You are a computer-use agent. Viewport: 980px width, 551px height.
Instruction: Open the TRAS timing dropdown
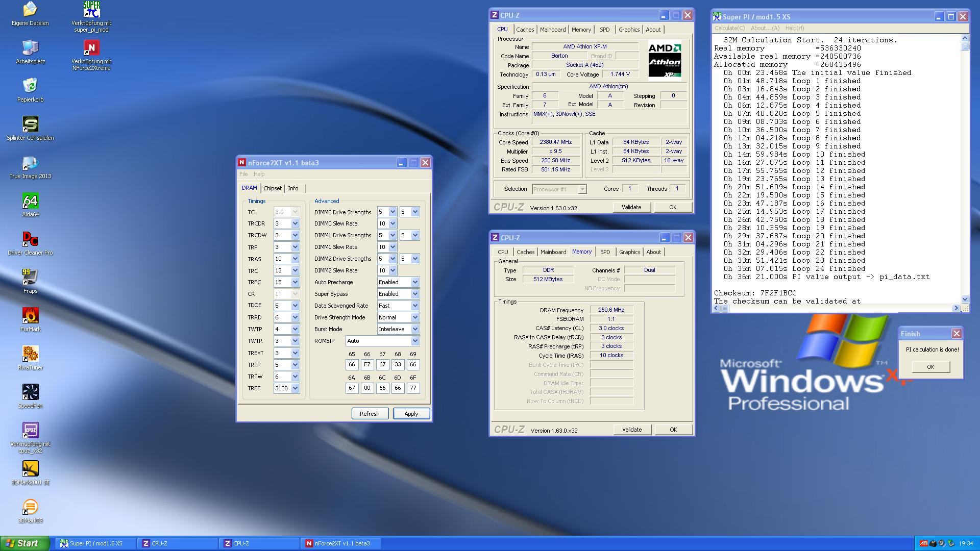(295, 259)
